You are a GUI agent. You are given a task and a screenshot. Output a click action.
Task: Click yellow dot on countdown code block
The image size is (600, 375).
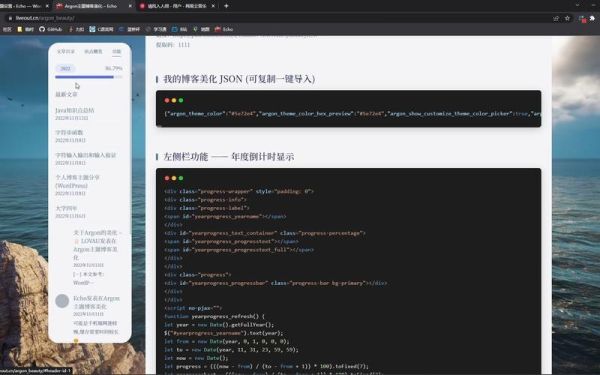pyautogui.click(x=174, y=178)
